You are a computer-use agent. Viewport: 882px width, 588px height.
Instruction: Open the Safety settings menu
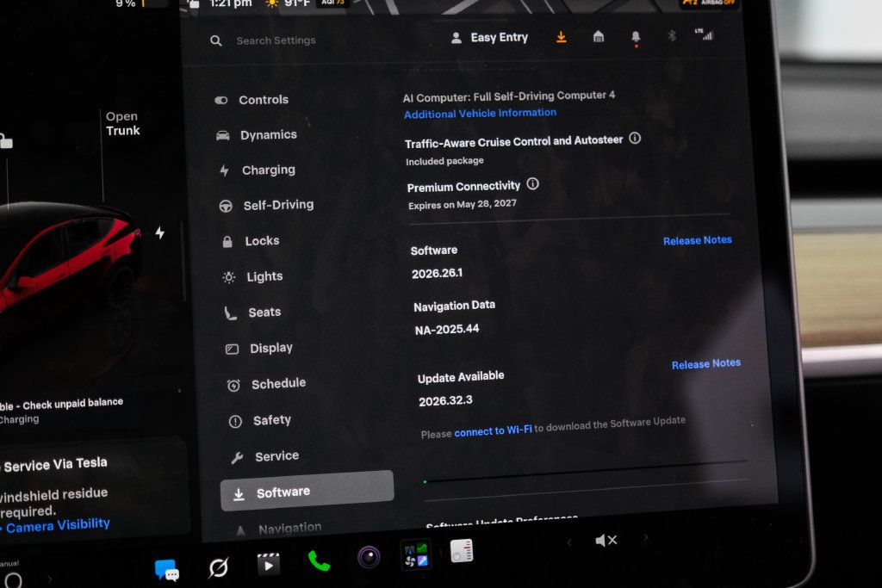pyautogui.click(x=260, y=420)
